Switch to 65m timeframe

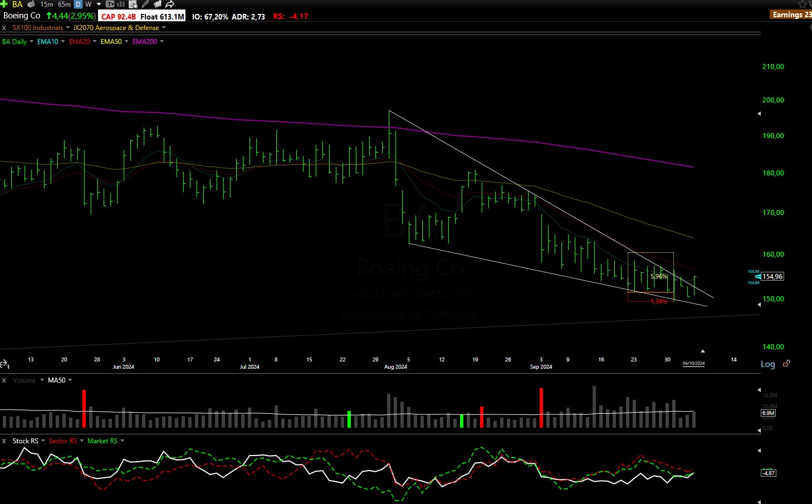click(x=64, y=4)
